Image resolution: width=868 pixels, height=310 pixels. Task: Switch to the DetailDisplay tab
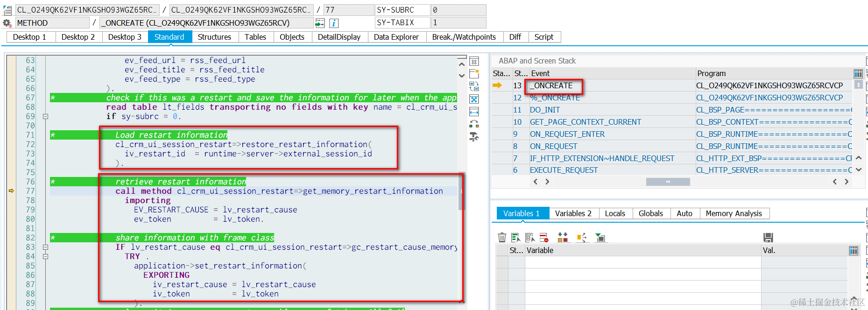(339, 37)
